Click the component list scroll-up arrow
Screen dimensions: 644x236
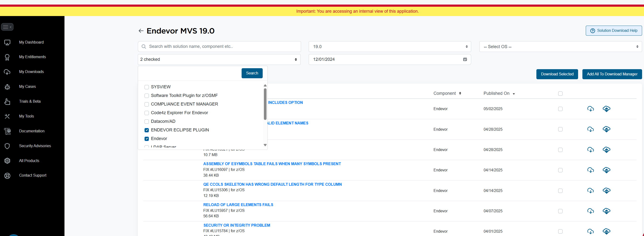point(265,86)
